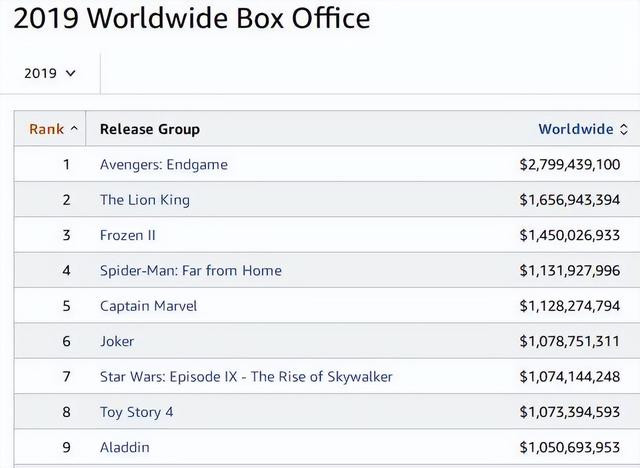Open the Joker link
640x468 pixels.
(117, 341)
